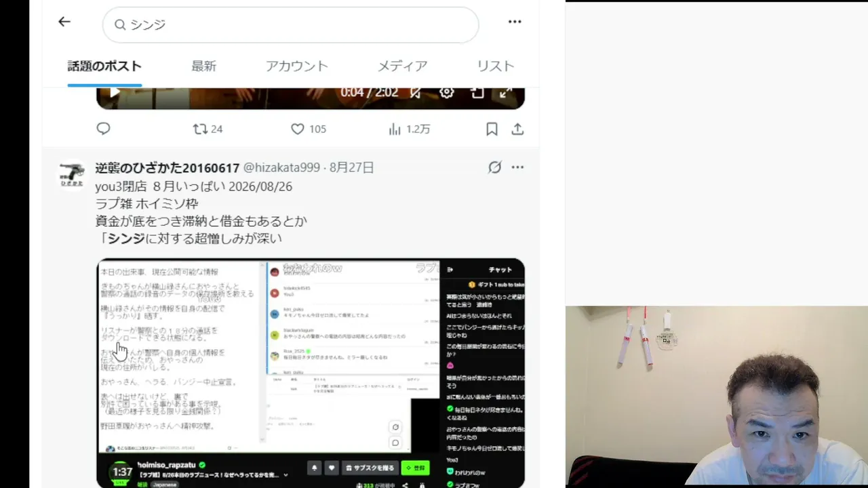Click the text line 'you3閉店 ８月いっぱい 2026/08/26'
This screenshot has height=488, width=868.
click(194, 186)
